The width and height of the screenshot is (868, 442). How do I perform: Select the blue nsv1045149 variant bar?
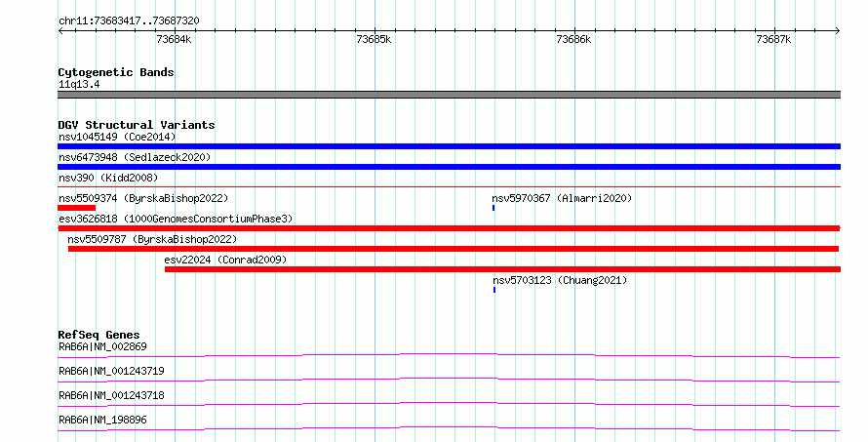click(x=449, y=146)
